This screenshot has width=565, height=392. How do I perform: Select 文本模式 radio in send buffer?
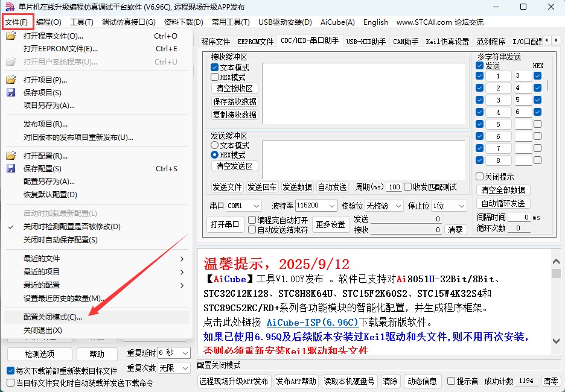[214, 145]
